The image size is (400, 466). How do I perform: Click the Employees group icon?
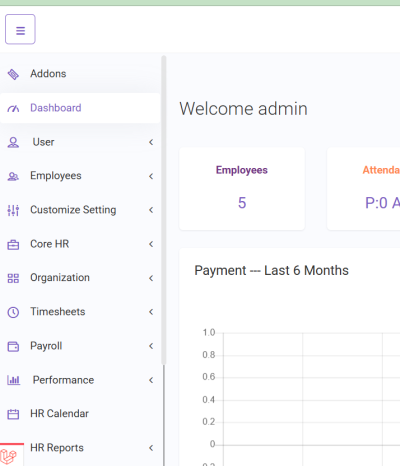click(x=13, y=176)
